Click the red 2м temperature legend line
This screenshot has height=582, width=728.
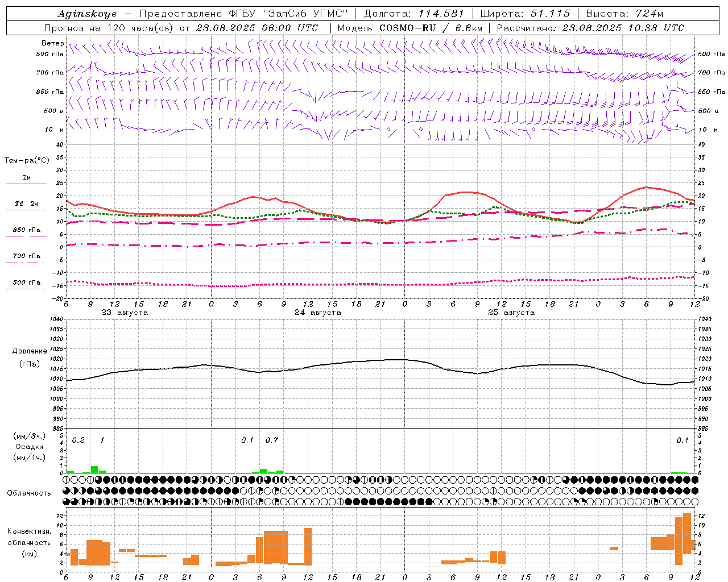(26, 184)
